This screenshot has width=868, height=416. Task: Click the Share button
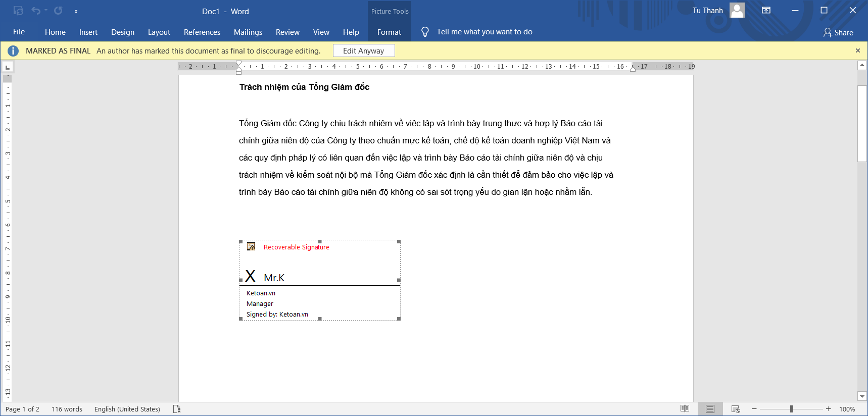[x=838, y=32]
